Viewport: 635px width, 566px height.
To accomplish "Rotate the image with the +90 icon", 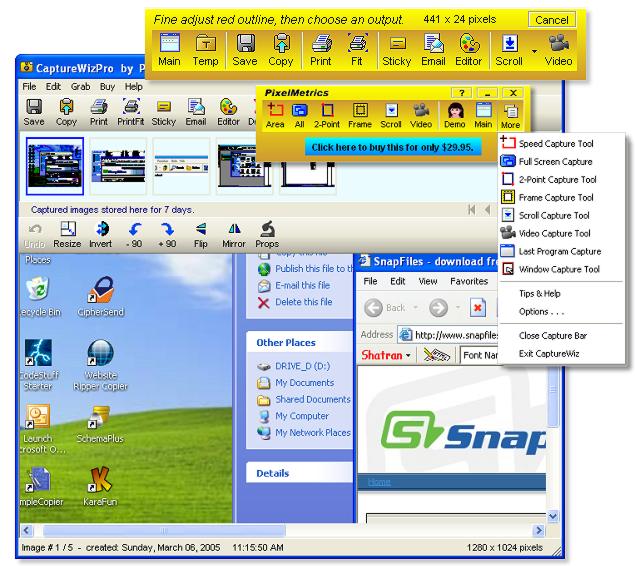I will 167,234.
